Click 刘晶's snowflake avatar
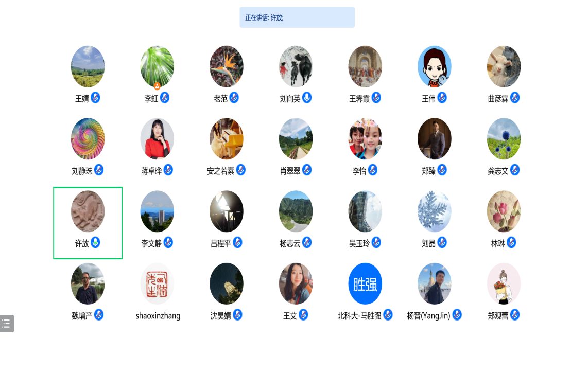This screenshot has width=588, height=373. click(434, 211)
